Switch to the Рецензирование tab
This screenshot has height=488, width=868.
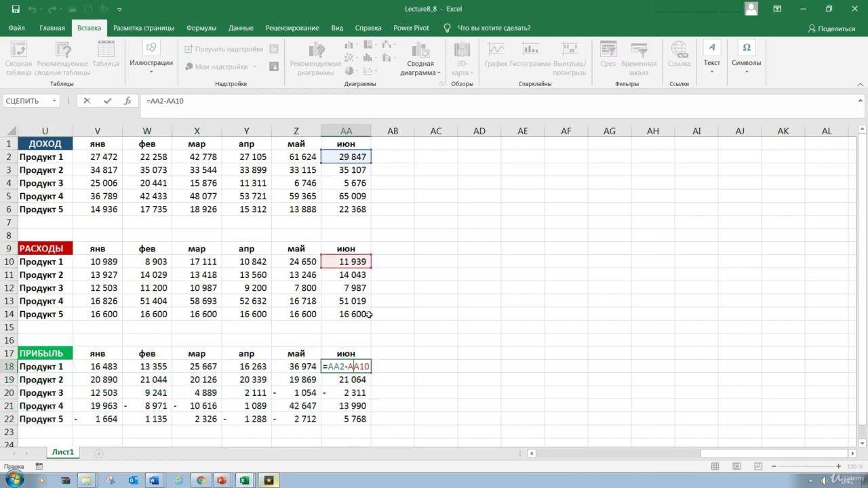pos(292,28)
